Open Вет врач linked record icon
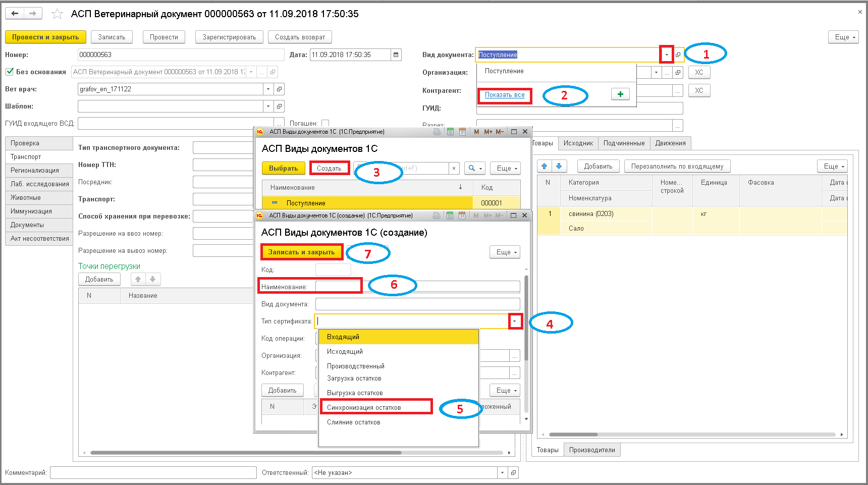Viewport: 868px width, 485px height. tap(279, 89)
